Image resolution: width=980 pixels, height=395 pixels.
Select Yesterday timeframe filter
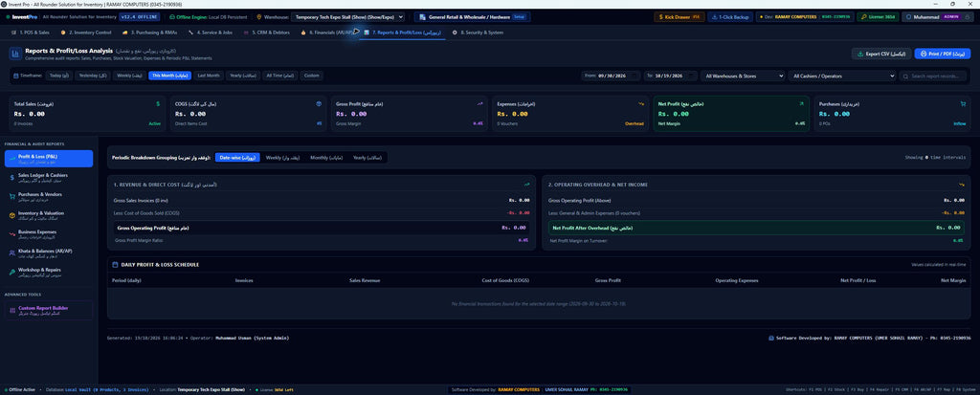point(93,76)
